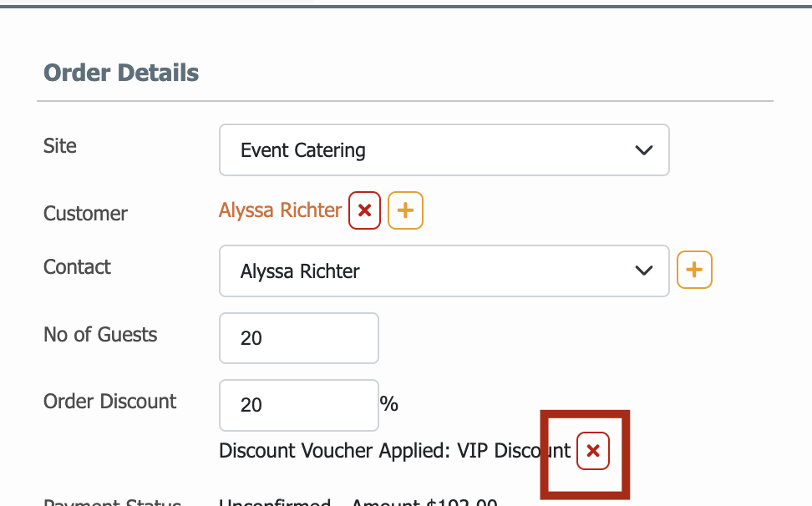
Task: Focus the Order Discount percentage field
Action: 299,405
